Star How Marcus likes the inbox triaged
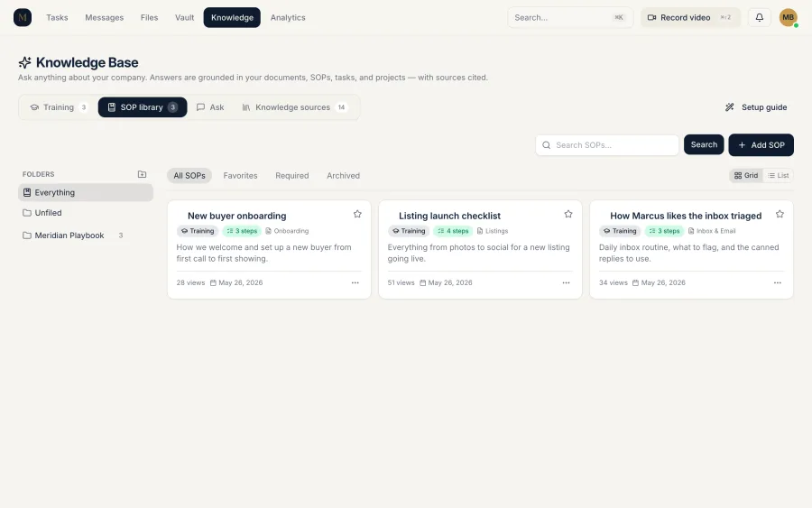 [780, 215]
